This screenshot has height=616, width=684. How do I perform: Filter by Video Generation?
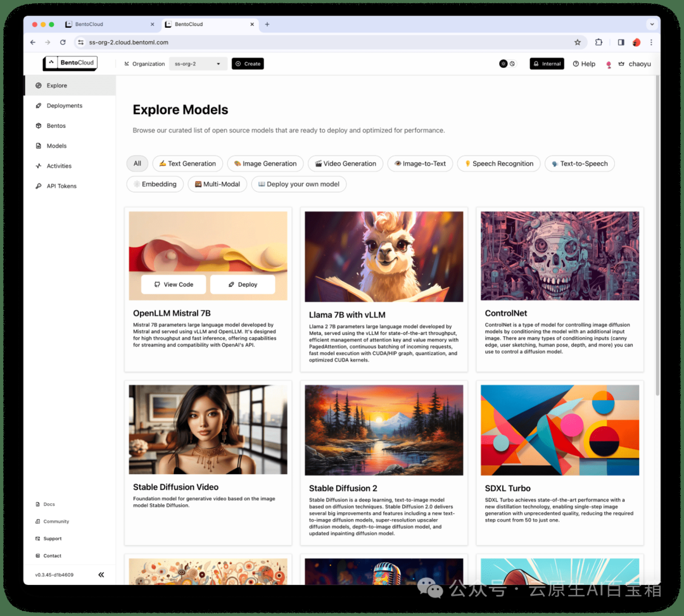click(346, 163)
